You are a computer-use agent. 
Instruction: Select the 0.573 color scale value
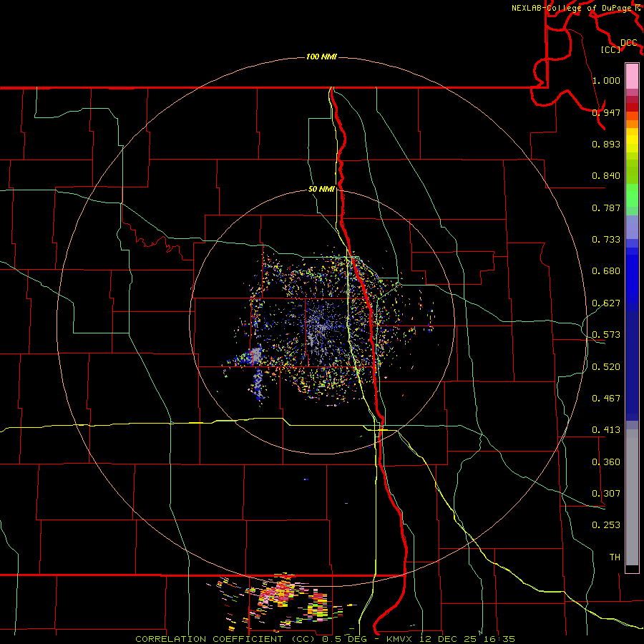(x=606, y=335)
